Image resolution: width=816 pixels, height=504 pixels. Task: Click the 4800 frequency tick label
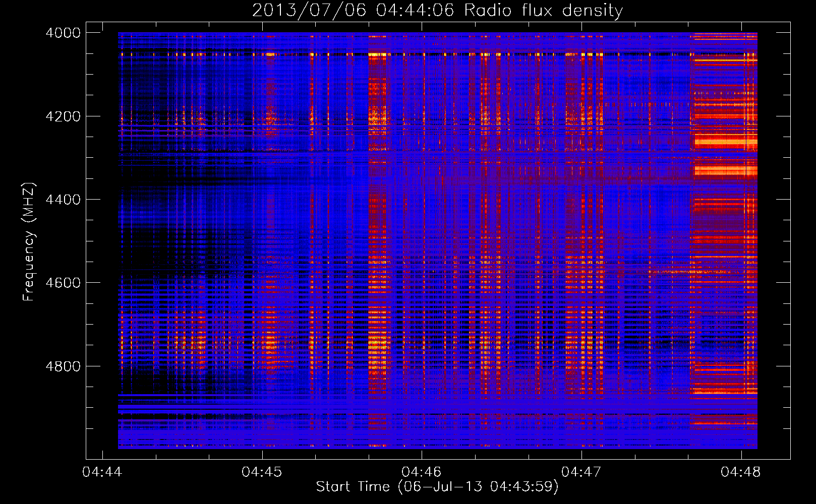63,366
